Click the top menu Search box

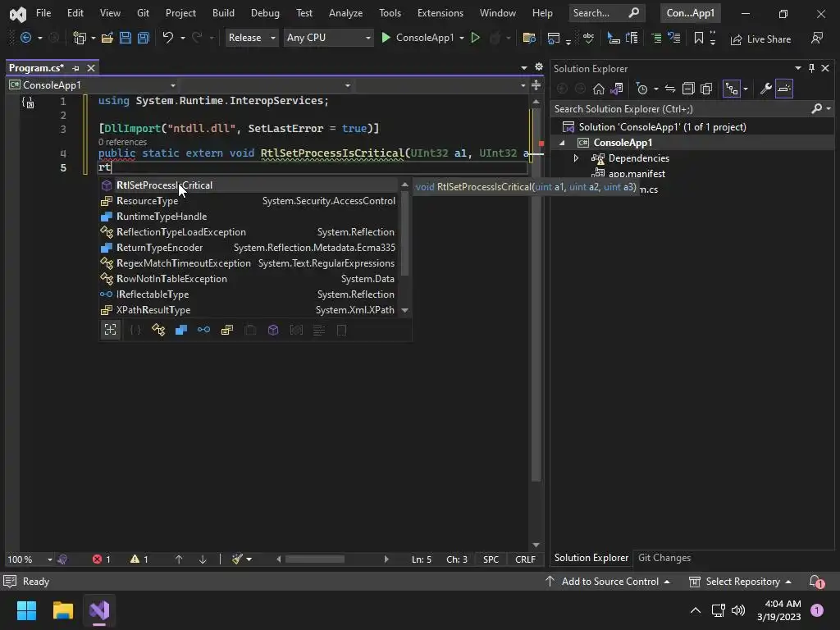pyautogui.click(x=605, y=13)
